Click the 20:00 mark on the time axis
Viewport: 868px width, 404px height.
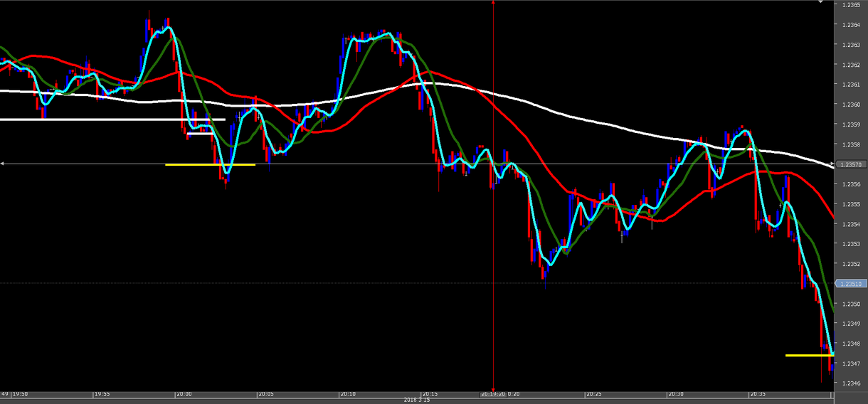point(185,393)
